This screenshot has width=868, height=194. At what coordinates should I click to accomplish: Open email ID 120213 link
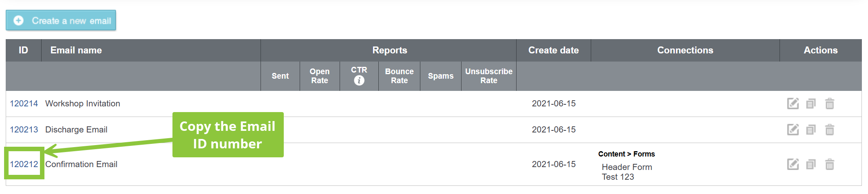(24, 130)
